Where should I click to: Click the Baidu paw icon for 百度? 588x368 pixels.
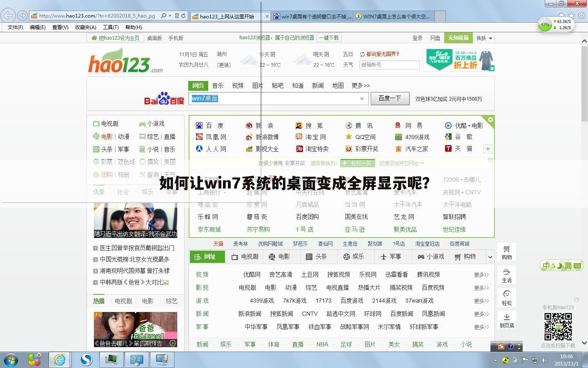(x=199, y=126)
